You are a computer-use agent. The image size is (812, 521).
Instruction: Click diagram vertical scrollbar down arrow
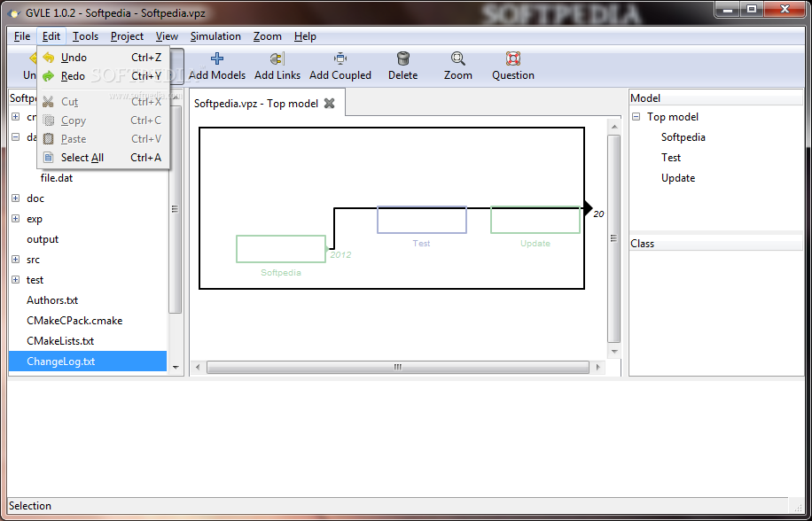coord(614,352)
